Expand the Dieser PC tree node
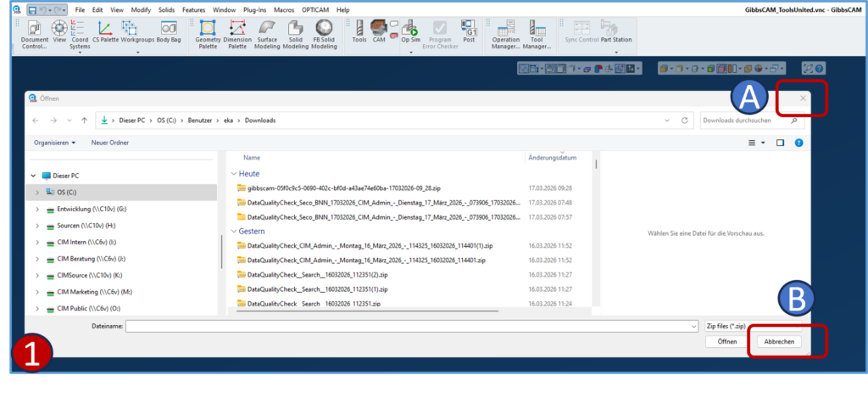Viewport: 868px width, 398px height. pyautogui.click(x=36, y=176)
